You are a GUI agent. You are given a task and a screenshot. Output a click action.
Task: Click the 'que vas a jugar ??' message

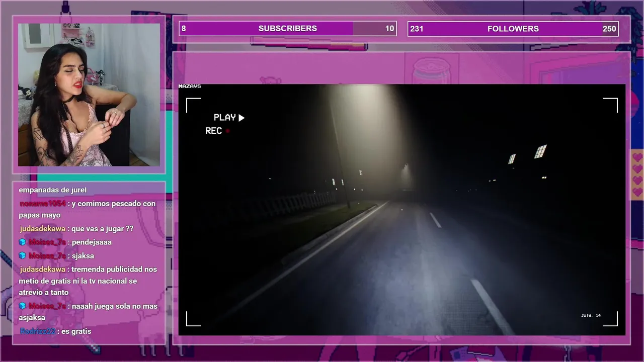[103, 228]
